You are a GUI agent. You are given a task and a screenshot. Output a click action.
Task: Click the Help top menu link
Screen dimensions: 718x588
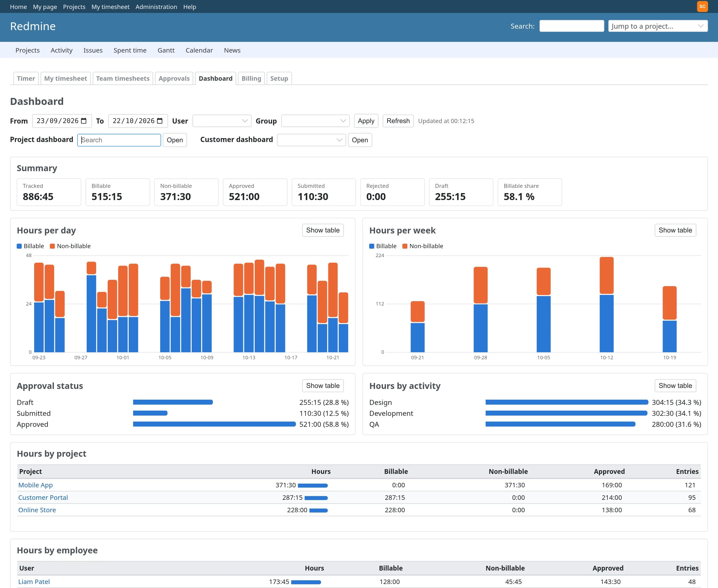(x=189, y=7)
